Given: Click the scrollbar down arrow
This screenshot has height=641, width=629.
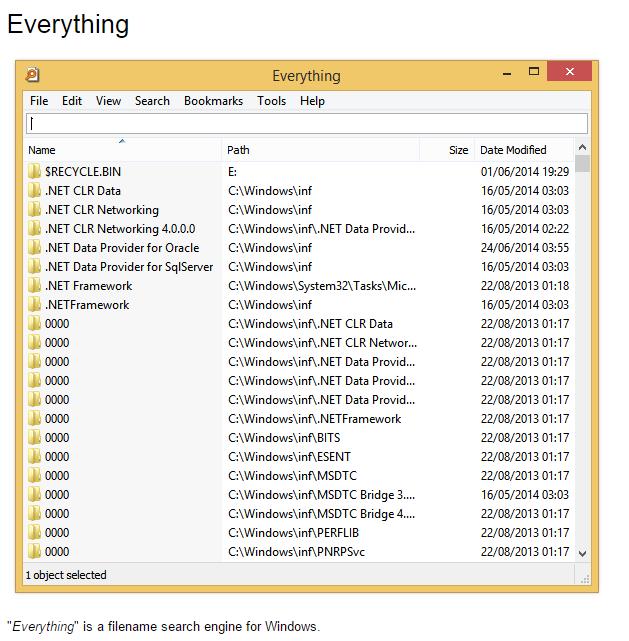Looking at the screenshot, I should tap(582, 554).
